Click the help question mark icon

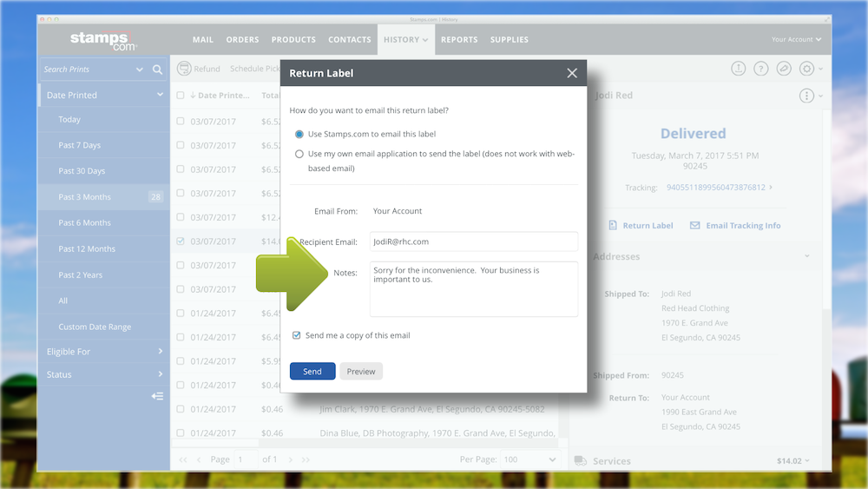761,69
